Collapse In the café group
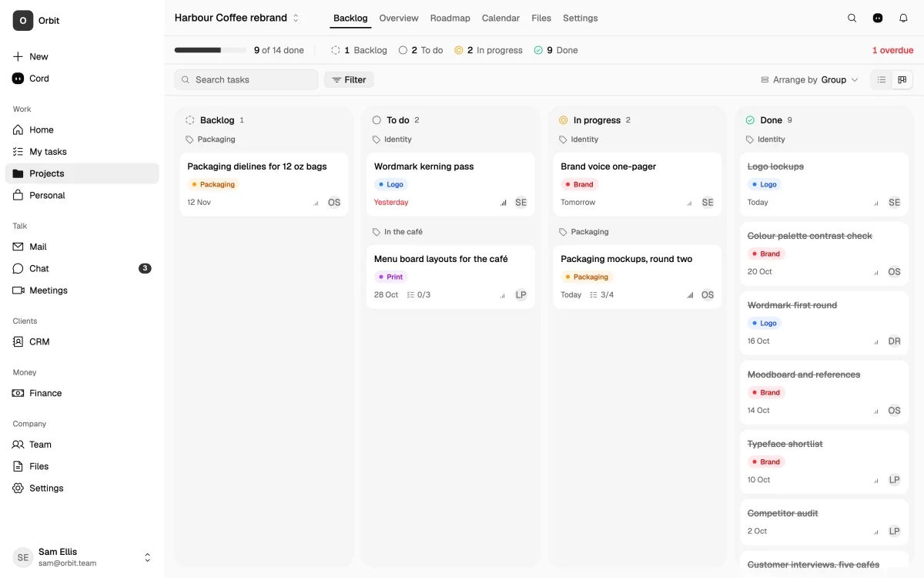924x578 pixels. coord(397,232)
